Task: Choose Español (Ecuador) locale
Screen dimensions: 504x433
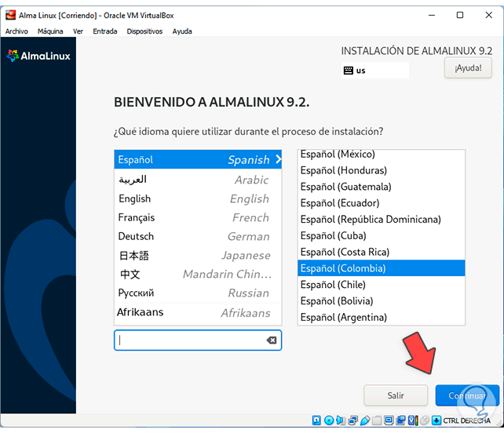Action: click(x=382, y=203)
